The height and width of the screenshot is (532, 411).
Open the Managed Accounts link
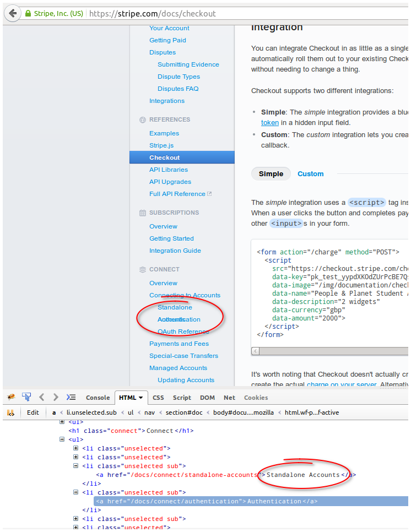coord(178,368)
